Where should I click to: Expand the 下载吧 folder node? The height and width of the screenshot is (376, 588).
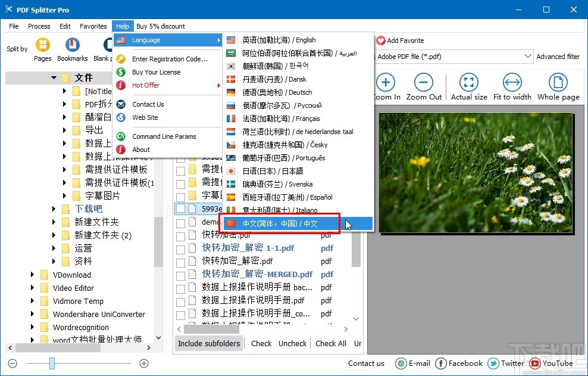[x=54, y=209]
